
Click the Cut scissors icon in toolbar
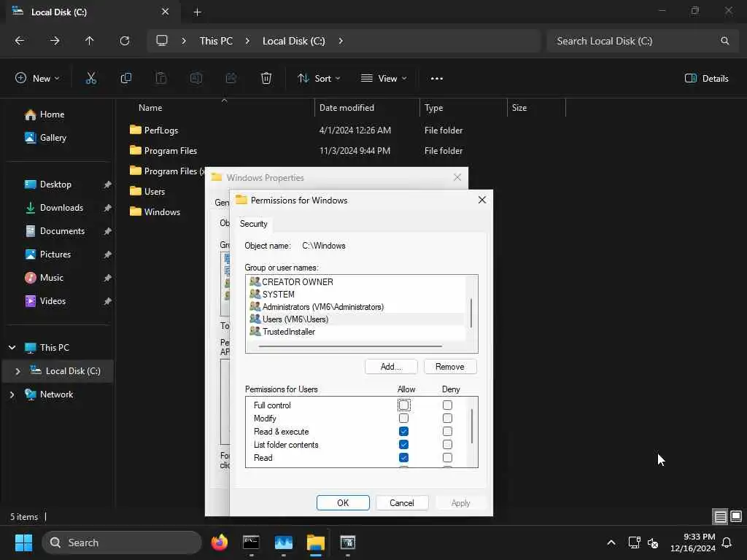[90, 78]
